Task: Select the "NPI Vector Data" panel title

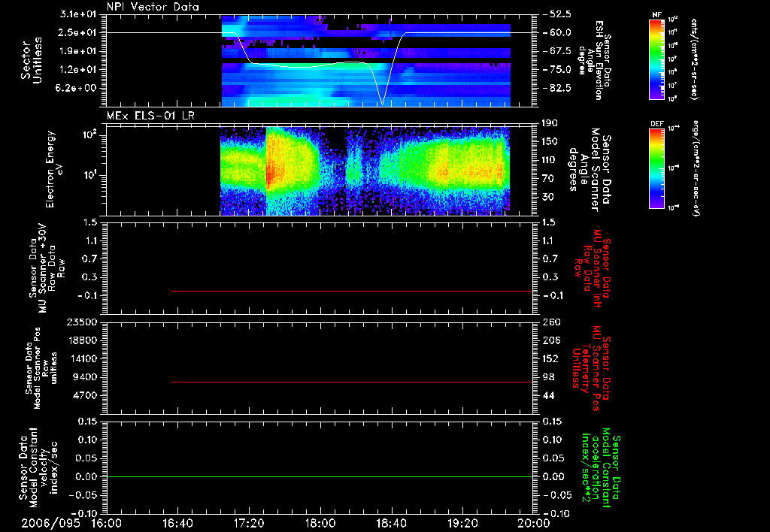Action: [153, 7]
